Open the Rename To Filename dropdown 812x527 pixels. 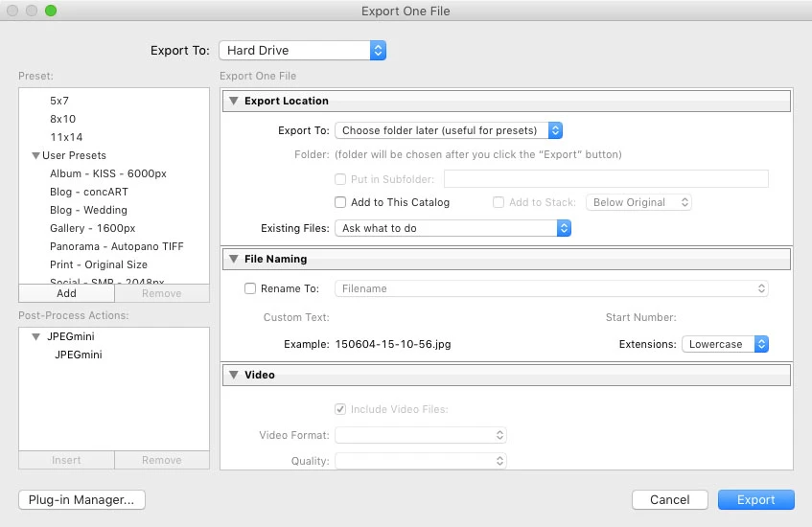click(551, 288)
